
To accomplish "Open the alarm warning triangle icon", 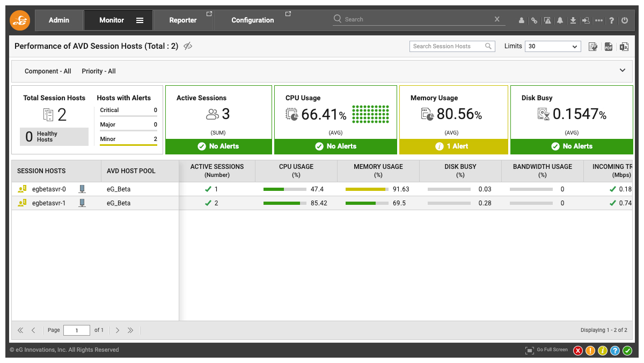I will point(547,20).
